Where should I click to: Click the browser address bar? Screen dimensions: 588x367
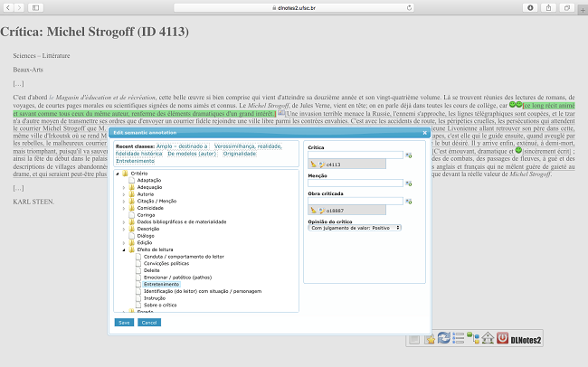(294, 7)
